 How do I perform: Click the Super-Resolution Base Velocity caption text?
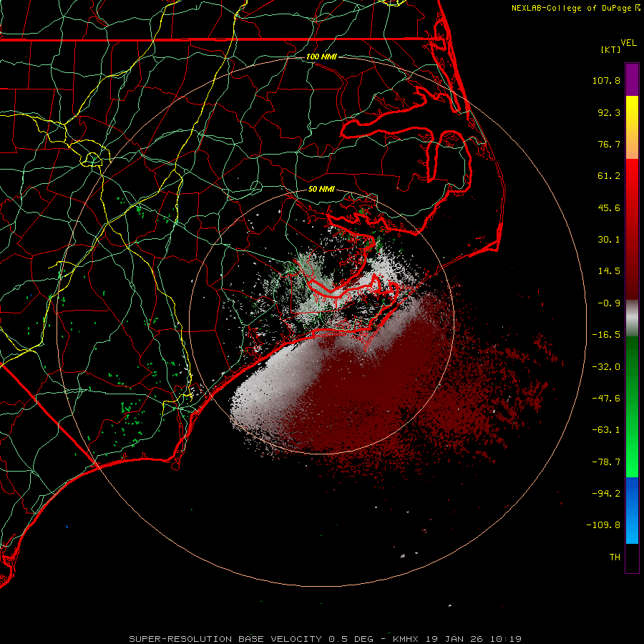coord(326,639)
